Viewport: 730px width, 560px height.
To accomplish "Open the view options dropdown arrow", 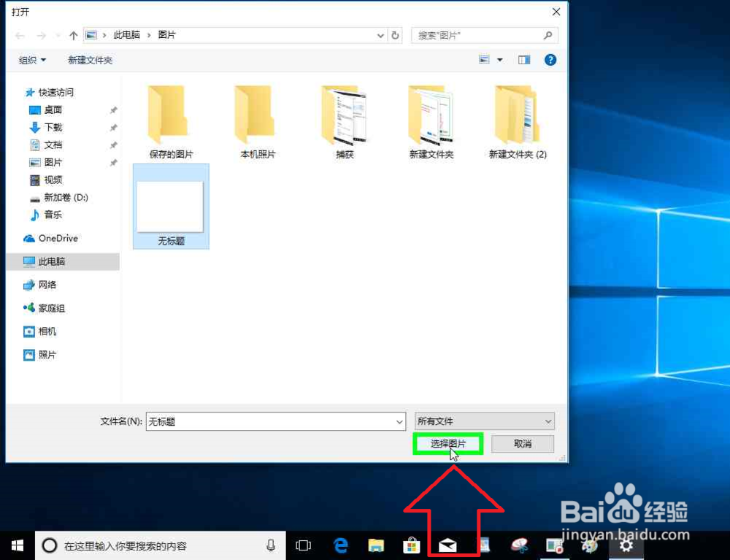I will pyautogui.click(x=499, y=60).
